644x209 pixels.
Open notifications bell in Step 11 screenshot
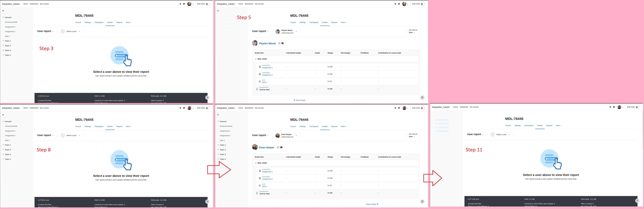(610, 107)
